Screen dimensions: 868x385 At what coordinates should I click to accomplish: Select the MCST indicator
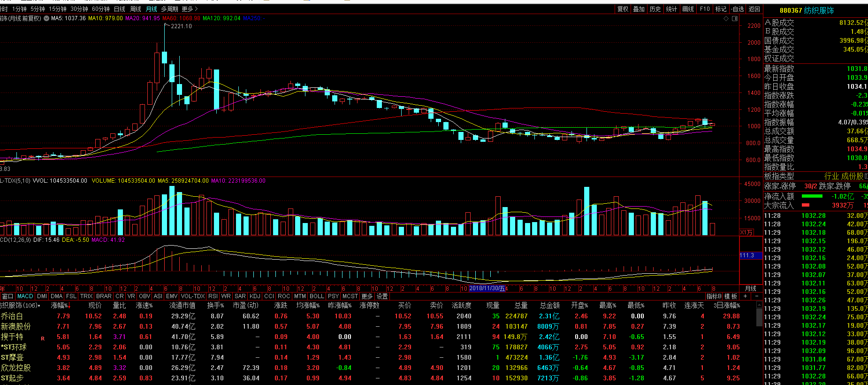tap(350, 296)
